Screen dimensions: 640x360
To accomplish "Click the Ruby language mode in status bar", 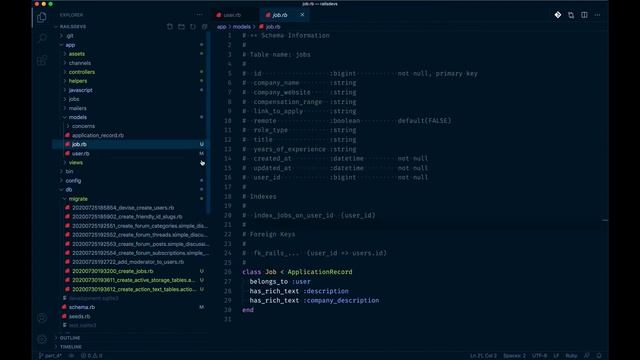I will (x=571, y=356).
